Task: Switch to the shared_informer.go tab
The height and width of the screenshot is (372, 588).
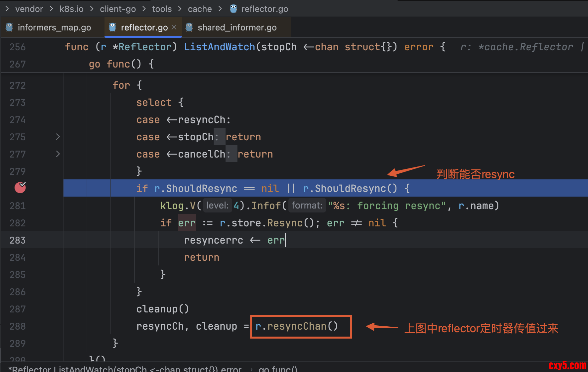Action: [237, 27]
